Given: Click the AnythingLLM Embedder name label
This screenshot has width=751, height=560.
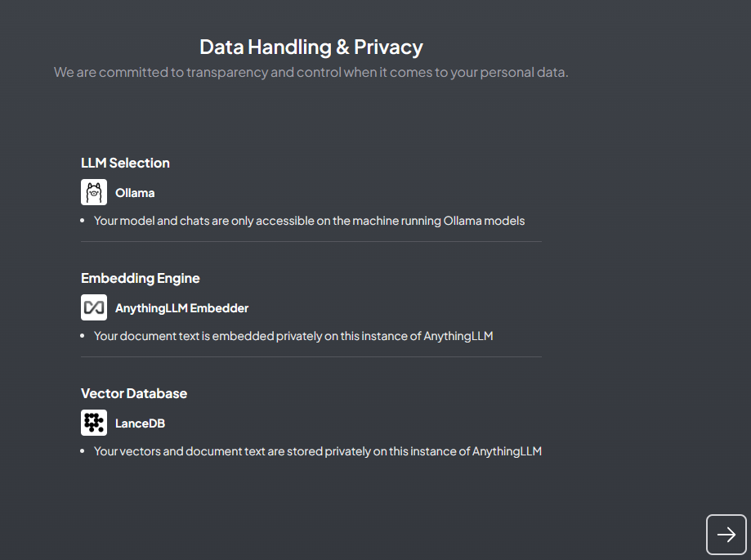Looking at the screenshot, I should click(x=181, y=308).
